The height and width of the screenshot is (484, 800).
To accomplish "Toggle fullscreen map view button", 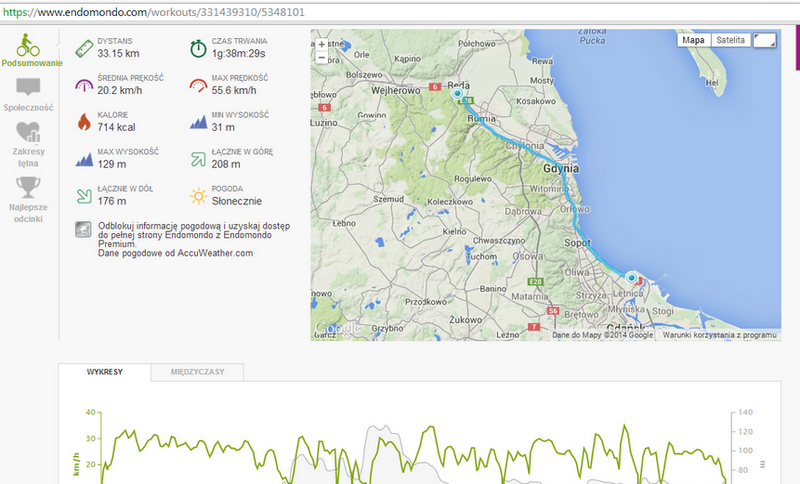I will point(764,40).
